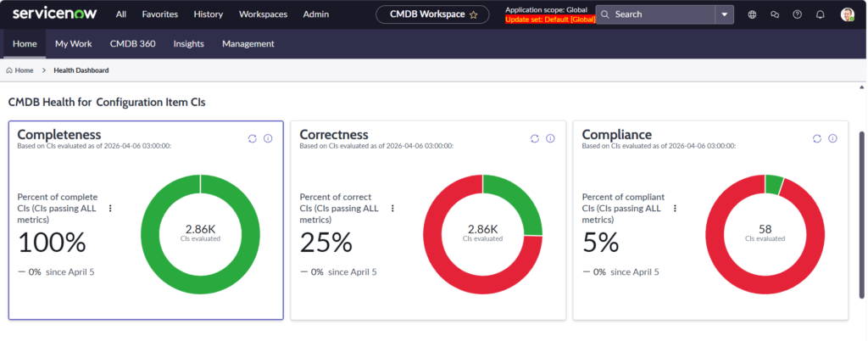Show info for Compliance card
The height and width of the screenshot is (341, 868).
pyautogui.click(x=832, y=138)
